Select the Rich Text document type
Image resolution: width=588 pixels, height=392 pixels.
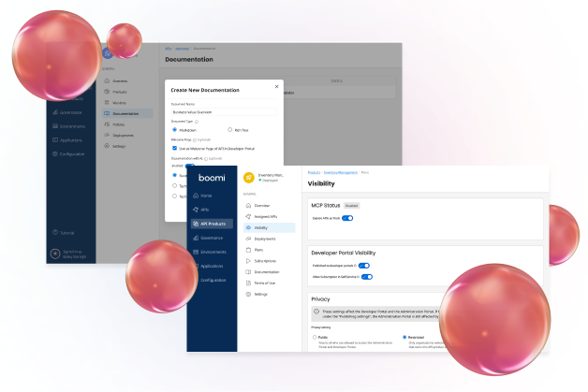pyautogui.click(x=230, y=129)
